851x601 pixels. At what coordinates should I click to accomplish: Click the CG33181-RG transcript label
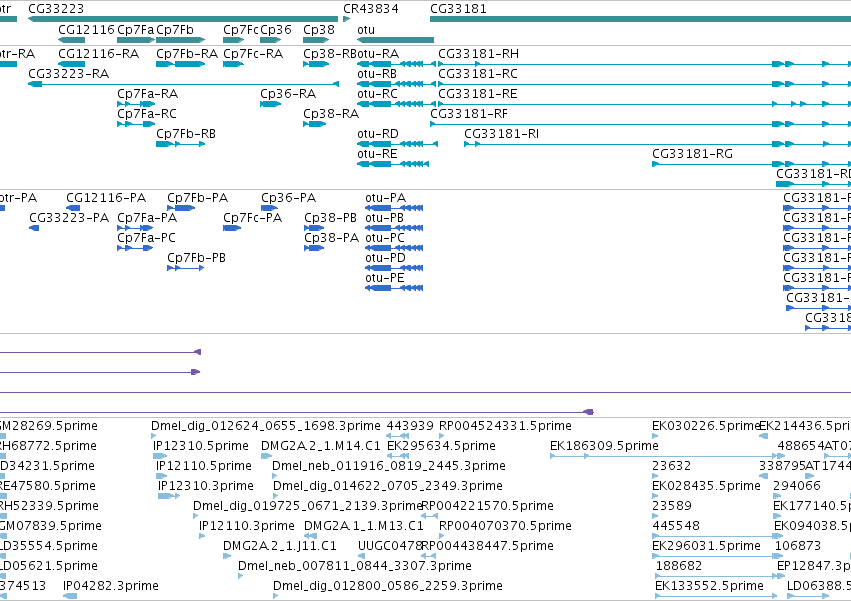click(693, 154)
